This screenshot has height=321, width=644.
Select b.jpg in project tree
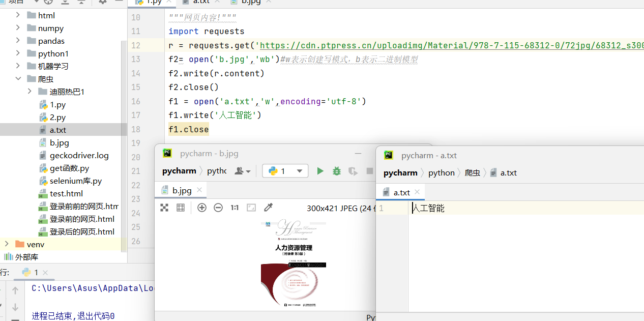coord(60,142)
